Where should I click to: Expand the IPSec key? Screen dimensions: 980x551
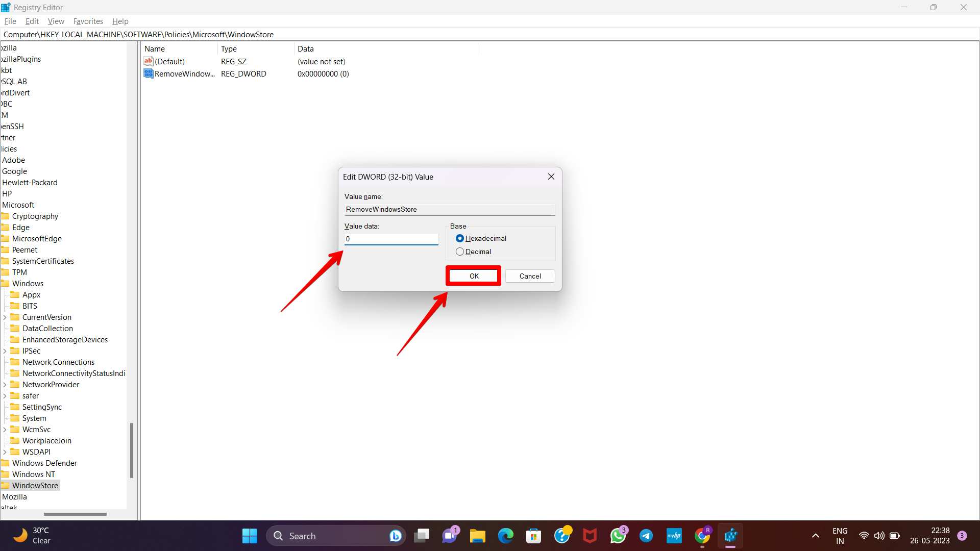coord(5,351)
